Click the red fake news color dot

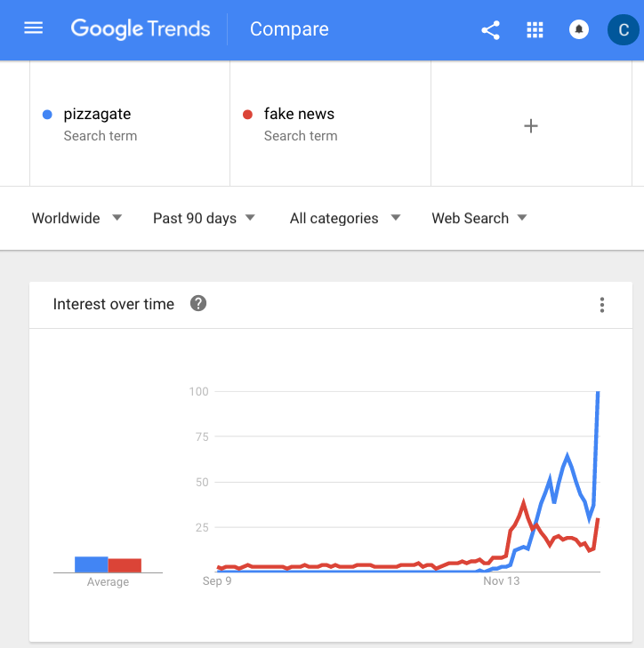click(x=248, y=115)
